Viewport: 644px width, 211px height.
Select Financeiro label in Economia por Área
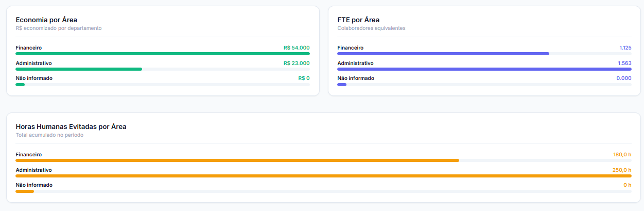click(x=29, y=47)
